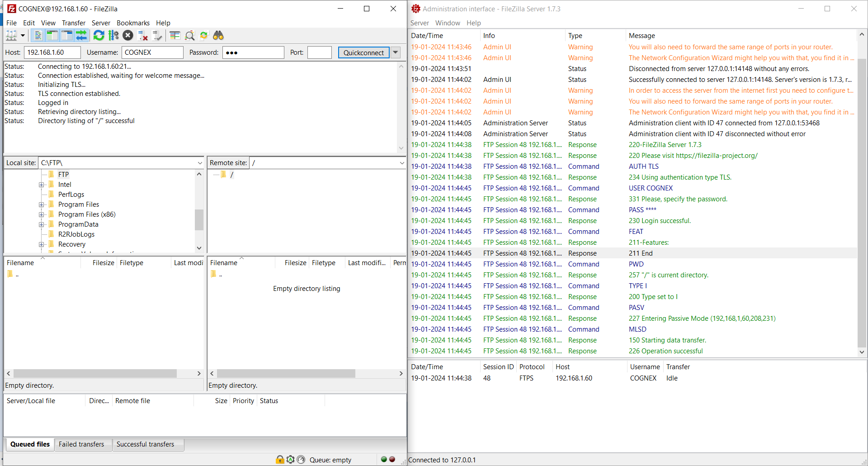
Task: Select the '211 End' log row
Action: coord(632,253)
